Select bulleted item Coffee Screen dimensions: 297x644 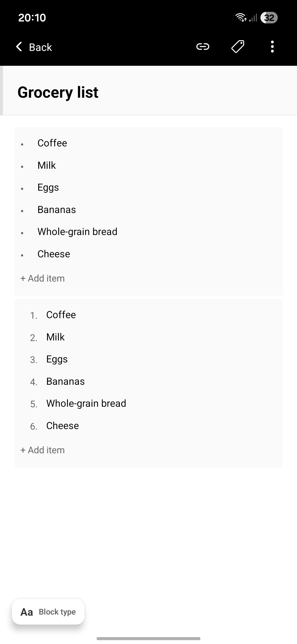(52, 143)
